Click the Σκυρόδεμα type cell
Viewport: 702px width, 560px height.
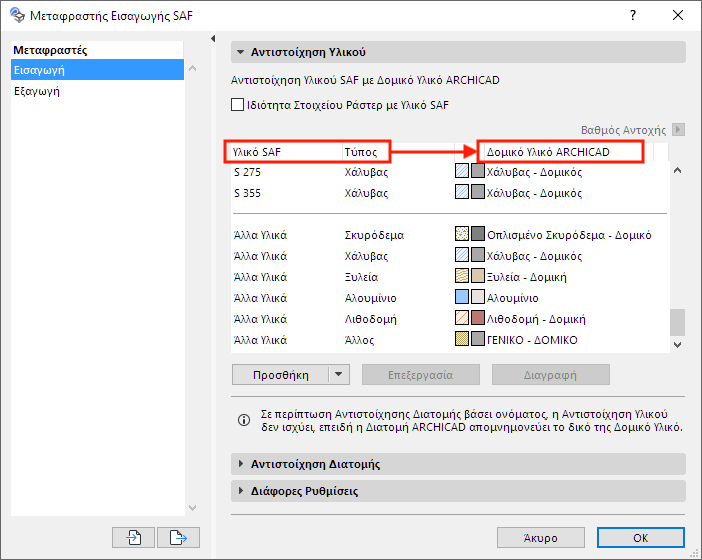(x=374, y=234)
